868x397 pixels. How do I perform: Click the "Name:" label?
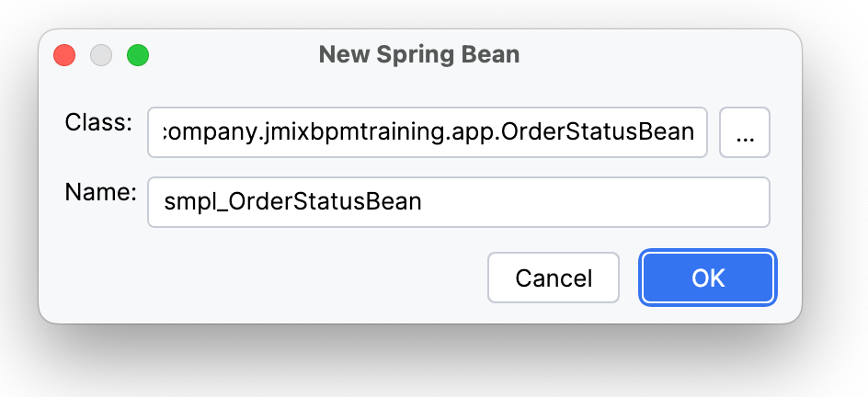[100, 191]
